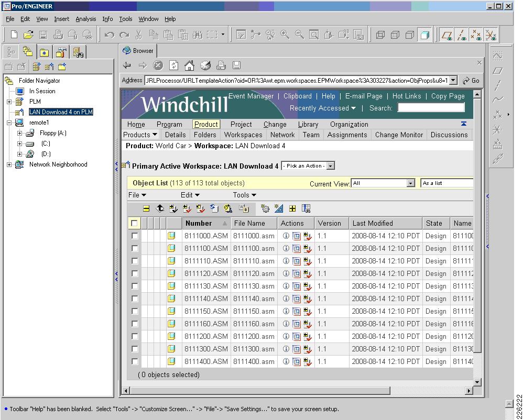Click the Go button

coord(471,81)
